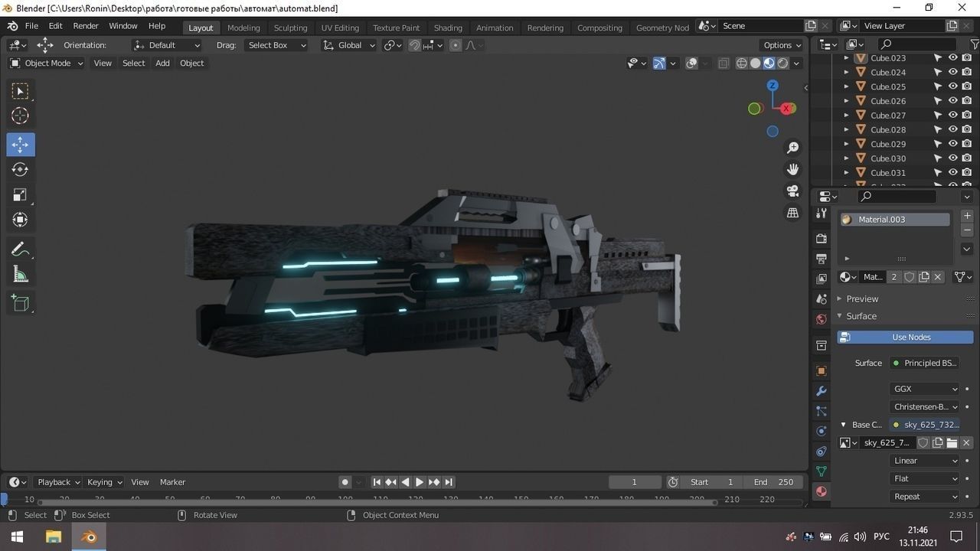Viewport: 980px width, 551px height.
Task: Open the Drag Select Box dropdown
Action: [276, 45]
